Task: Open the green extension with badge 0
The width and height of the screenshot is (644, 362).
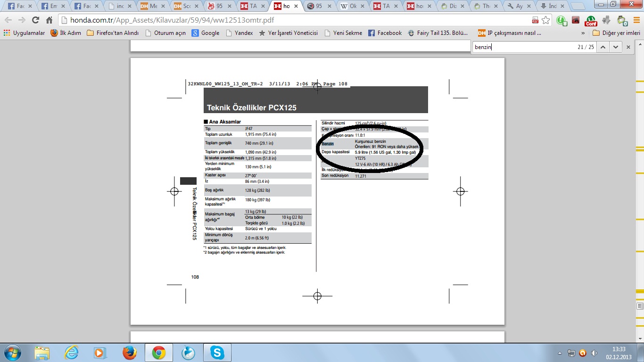Action: 622,20
